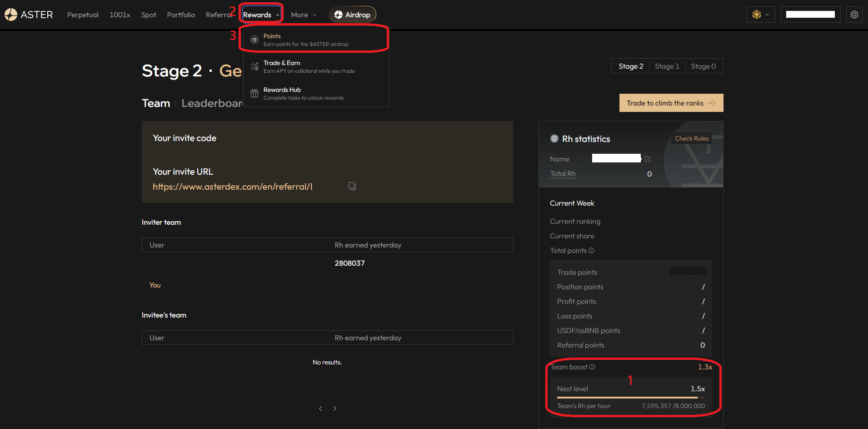
Task: Open the Check Rules link
Action: click(x=691, y=138)
